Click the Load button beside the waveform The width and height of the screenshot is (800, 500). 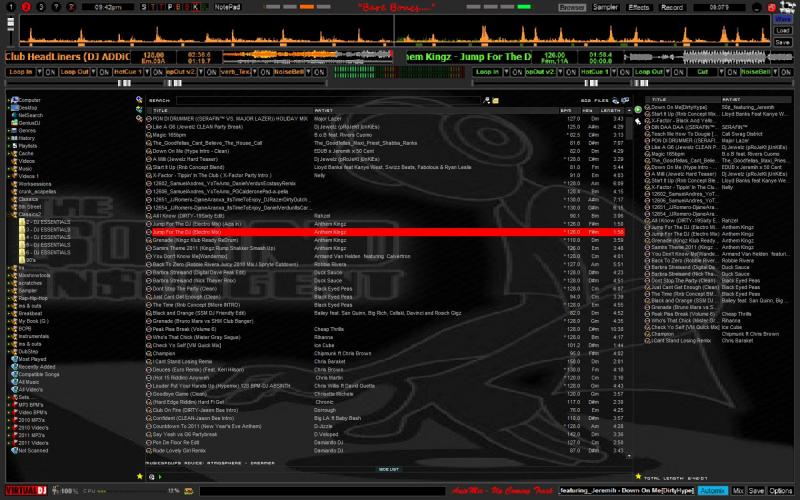pos(782,31)
